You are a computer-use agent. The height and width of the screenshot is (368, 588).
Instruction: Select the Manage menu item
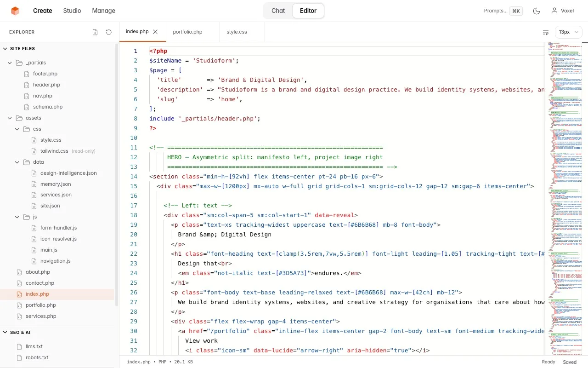pyautogui.click(x=103, y=11)
